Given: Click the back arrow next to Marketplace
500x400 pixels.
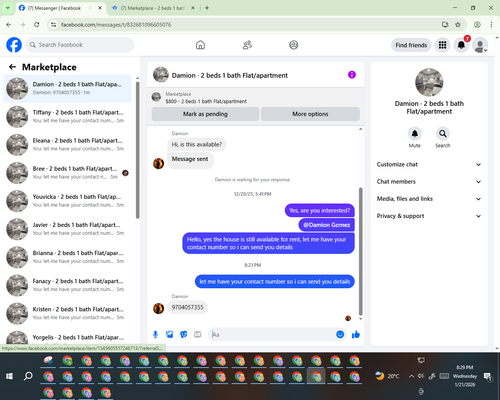Looking at the screenshot, I should click(12, 67).
